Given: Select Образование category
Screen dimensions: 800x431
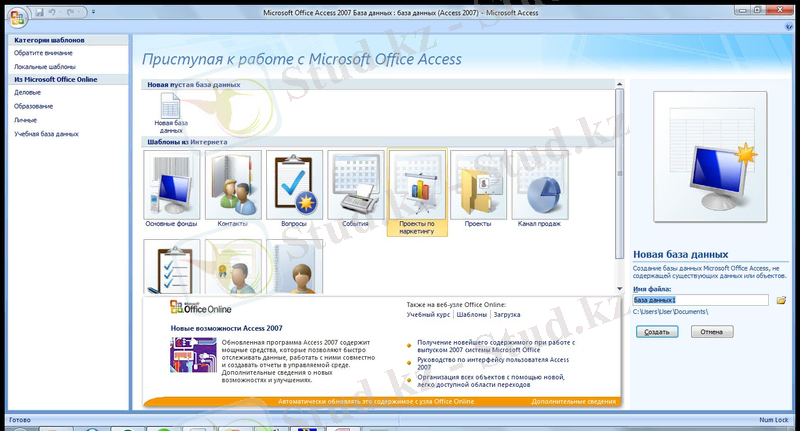Looking at the screenshot, I should pos(33,106).
